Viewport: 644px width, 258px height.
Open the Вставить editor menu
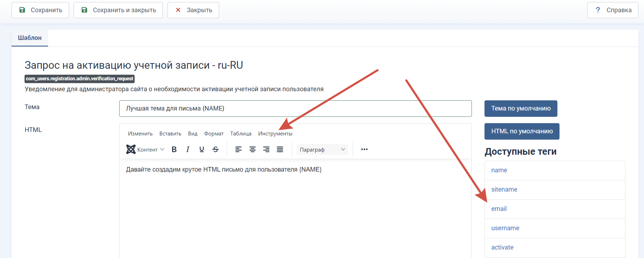point(170,134)
